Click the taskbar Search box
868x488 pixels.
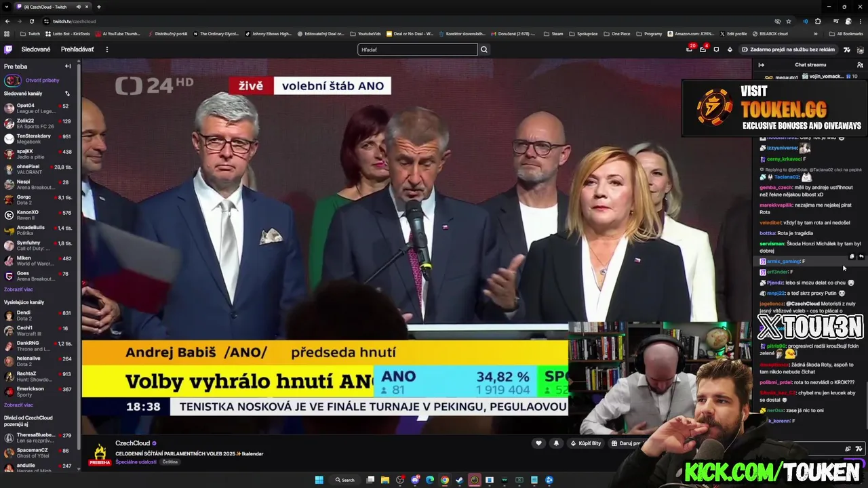[344, 480]
